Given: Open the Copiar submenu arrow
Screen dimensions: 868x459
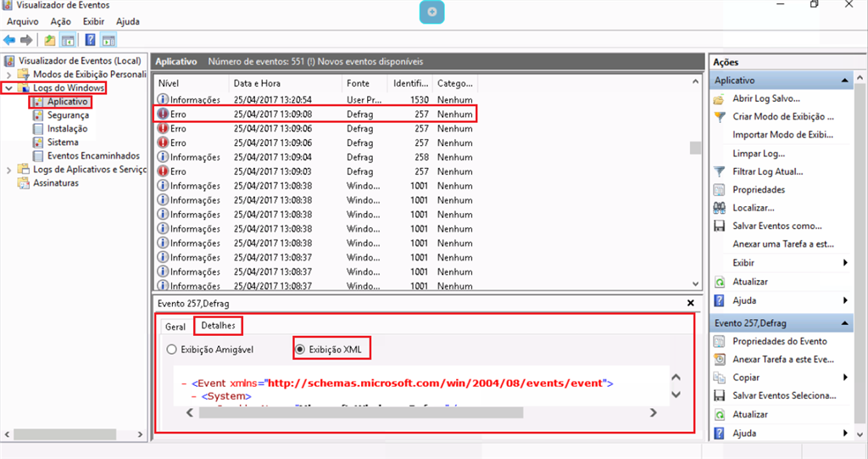Looking at the screenshot, I should (845, 378).
